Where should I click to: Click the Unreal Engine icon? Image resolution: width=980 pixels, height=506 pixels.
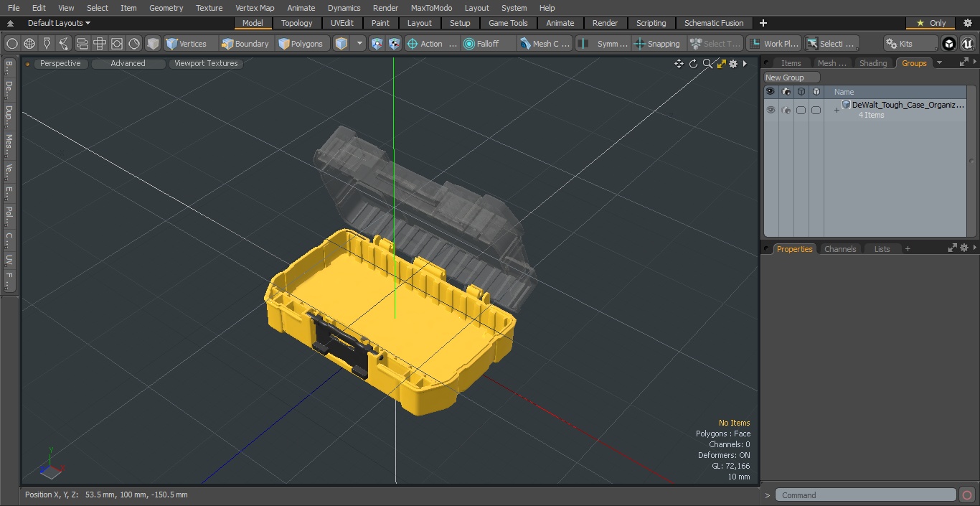point(967,44)
